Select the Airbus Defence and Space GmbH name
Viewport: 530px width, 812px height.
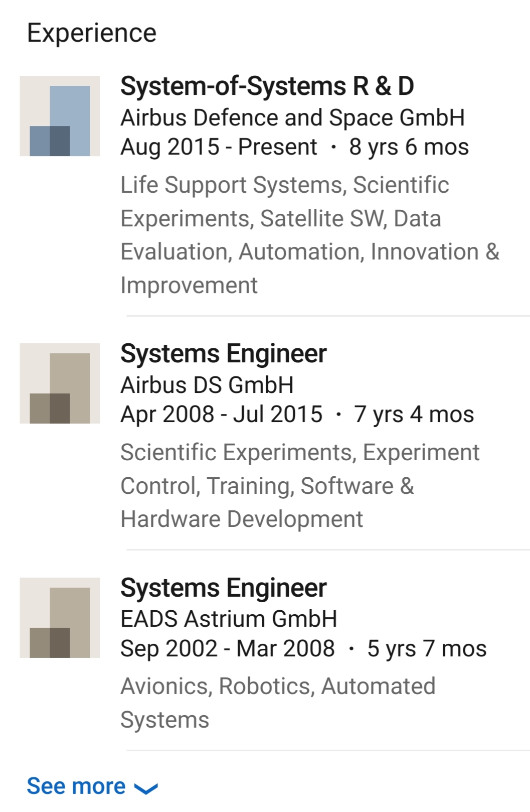292,118
